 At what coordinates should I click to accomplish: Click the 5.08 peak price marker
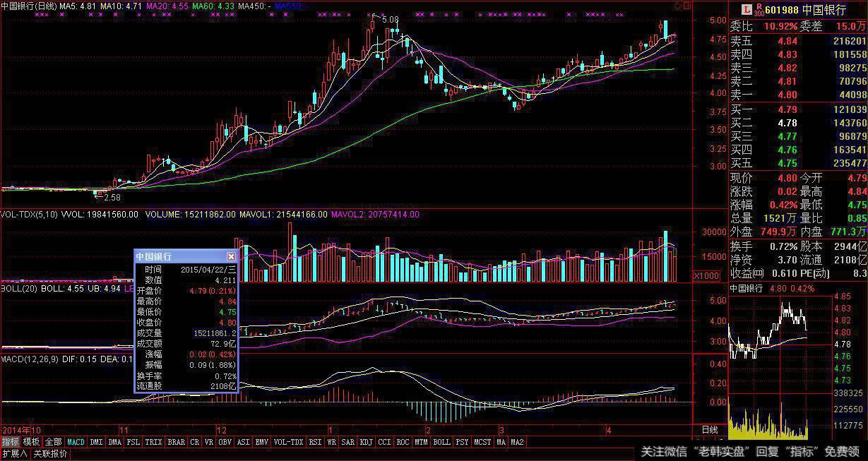tap(390, 20)
